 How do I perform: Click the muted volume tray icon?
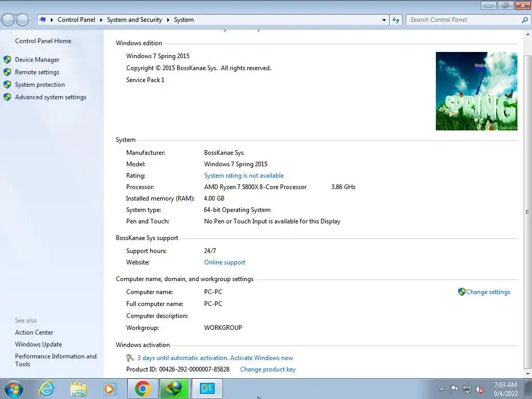tap(480, 389)
